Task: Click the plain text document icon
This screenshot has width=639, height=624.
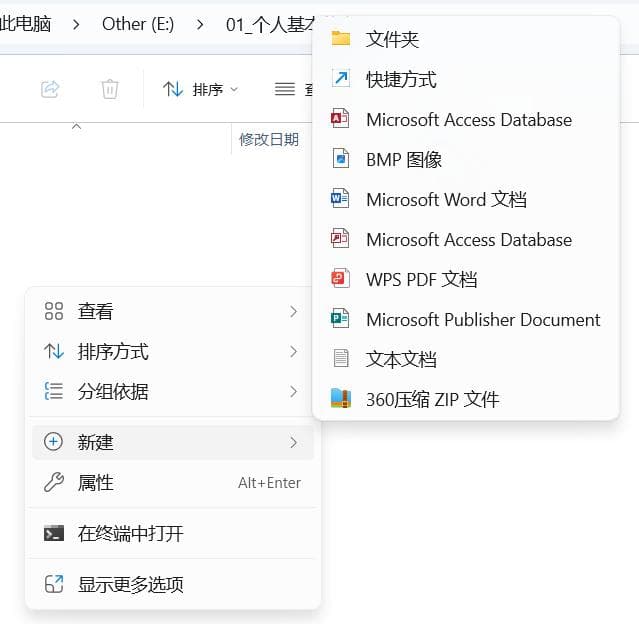Action: 341,358
